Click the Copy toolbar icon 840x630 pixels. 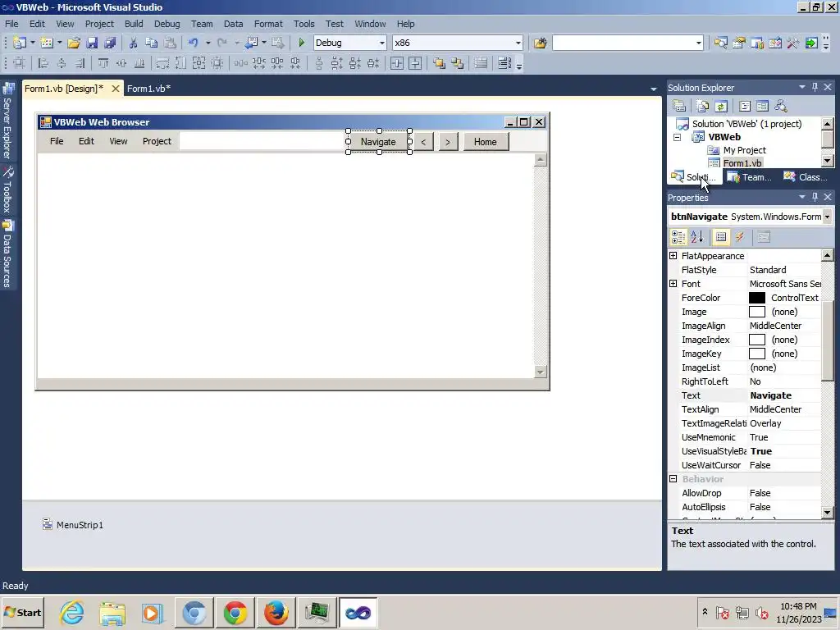coord(152,43)
